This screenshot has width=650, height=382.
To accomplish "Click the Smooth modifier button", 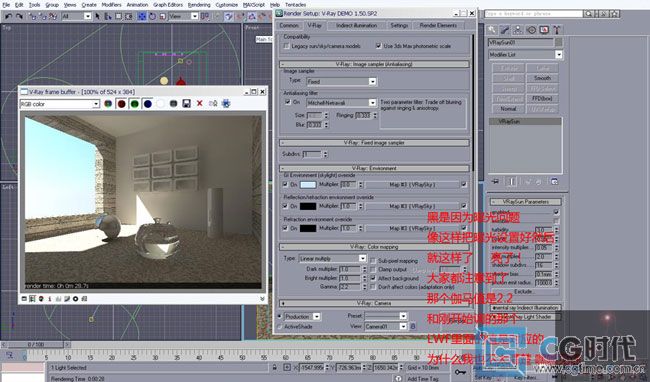I will pos(542,78).
